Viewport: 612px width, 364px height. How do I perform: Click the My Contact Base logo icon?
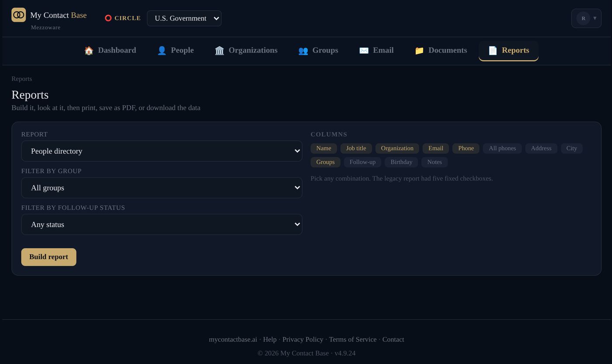(18, 15)
